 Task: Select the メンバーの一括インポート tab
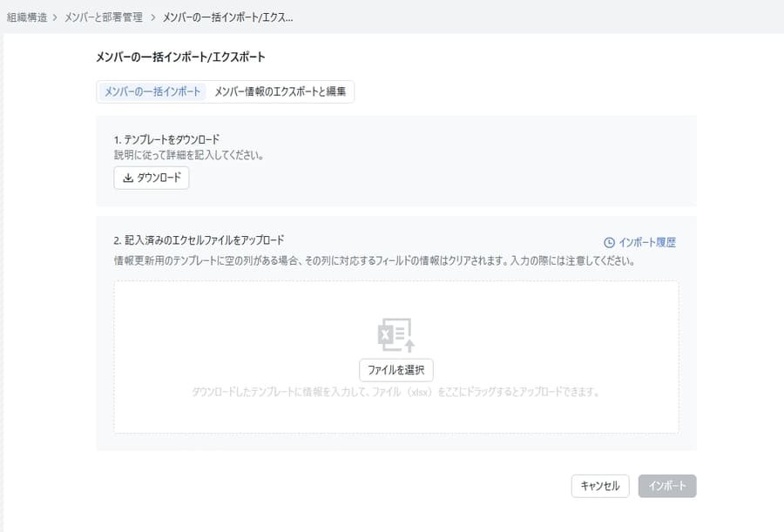pos(152,91)
